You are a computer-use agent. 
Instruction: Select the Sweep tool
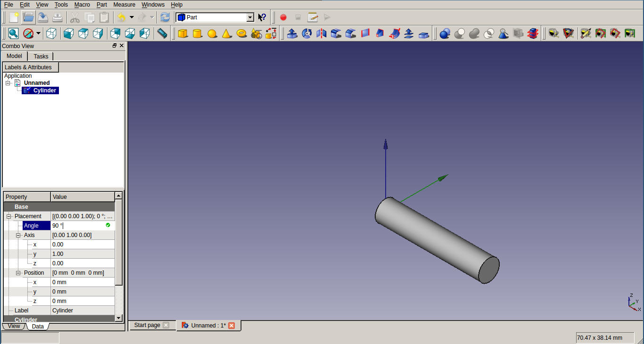point(395,33)
